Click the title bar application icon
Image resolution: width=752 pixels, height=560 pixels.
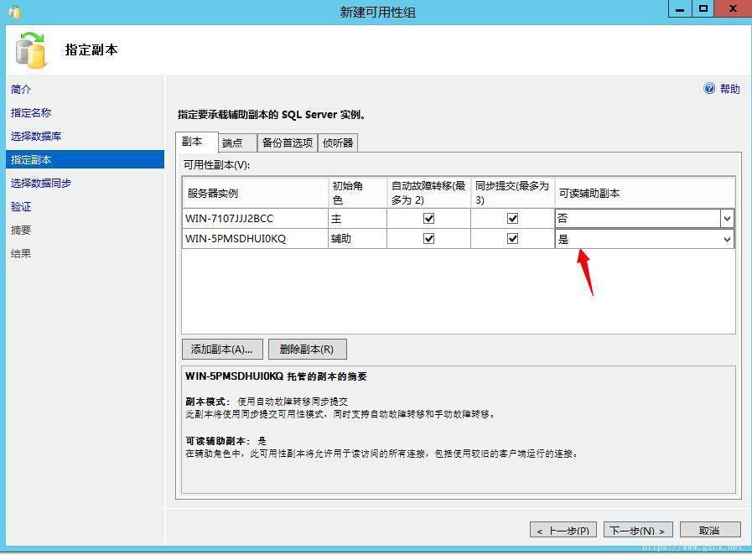[x=15, y=11]
